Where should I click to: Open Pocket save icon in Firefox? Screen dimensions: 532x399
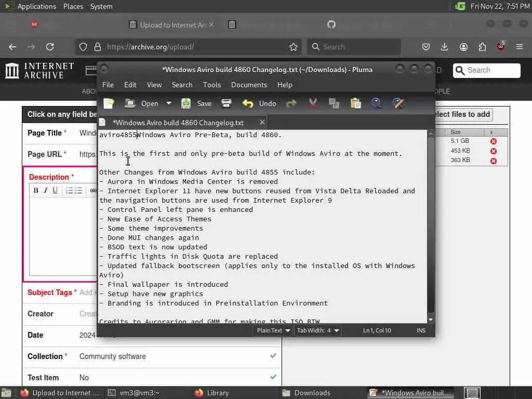coord(426,47)
